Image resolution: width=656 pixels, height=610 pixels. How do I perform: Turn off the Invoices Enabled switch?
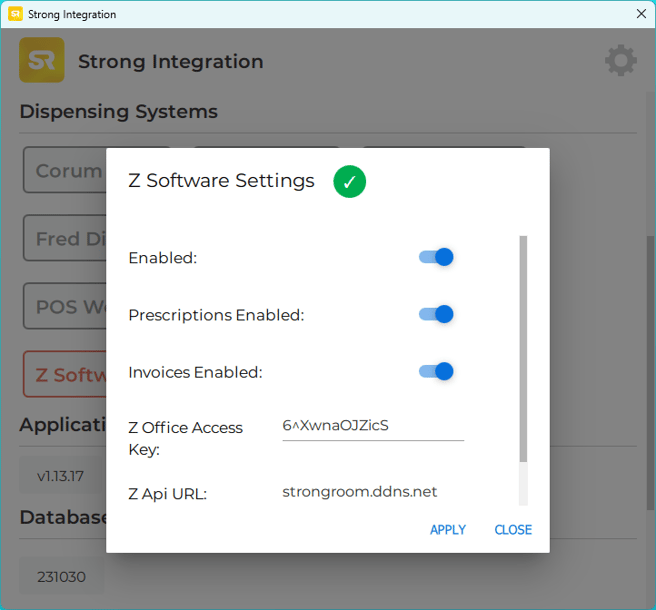click(436, 371)
